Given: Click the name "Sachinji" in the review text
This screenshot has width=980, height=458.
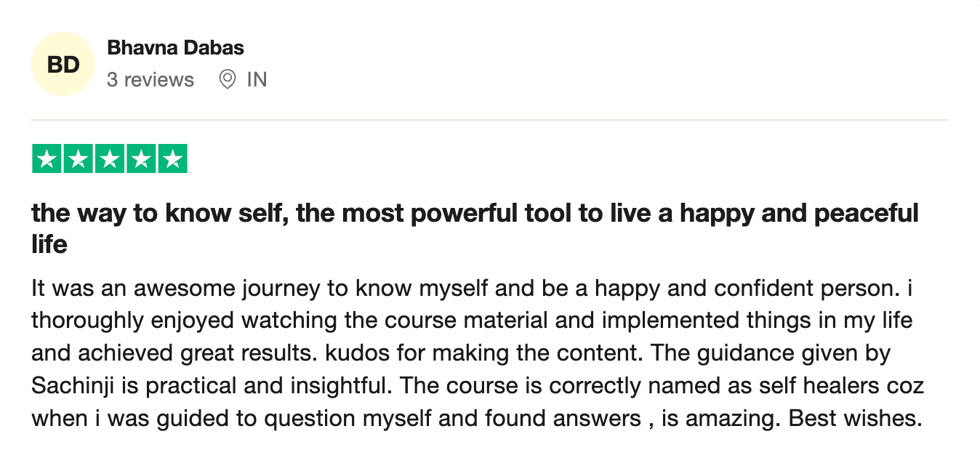Looking at the screenshot, I should [x=75, y=386].
